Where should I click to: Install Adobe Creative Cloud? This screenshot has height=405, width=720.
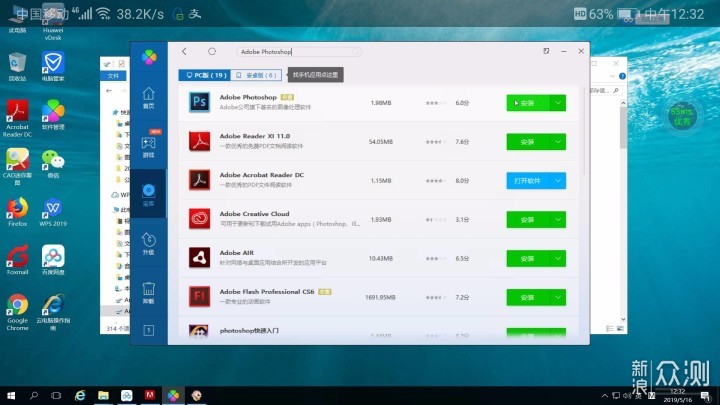coord(528,219)
